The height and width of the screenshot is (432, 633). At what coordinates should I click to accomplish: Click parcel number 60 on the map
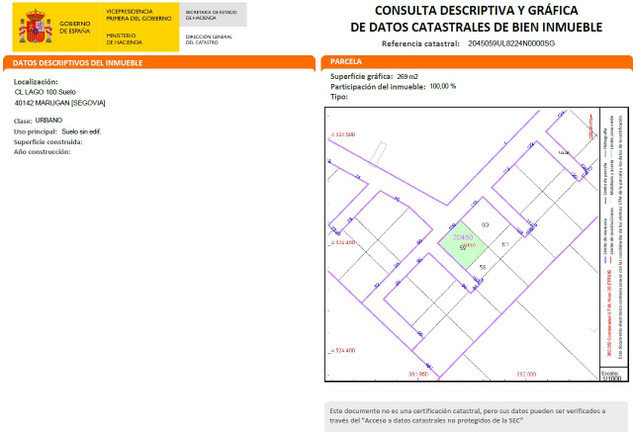tap(485, 224)
